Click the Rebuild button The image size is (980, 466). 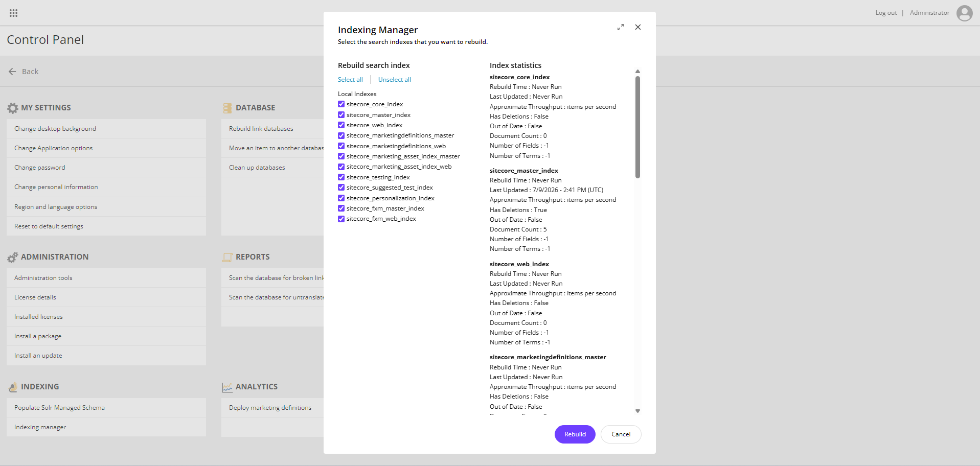click(x=575, y=434)
